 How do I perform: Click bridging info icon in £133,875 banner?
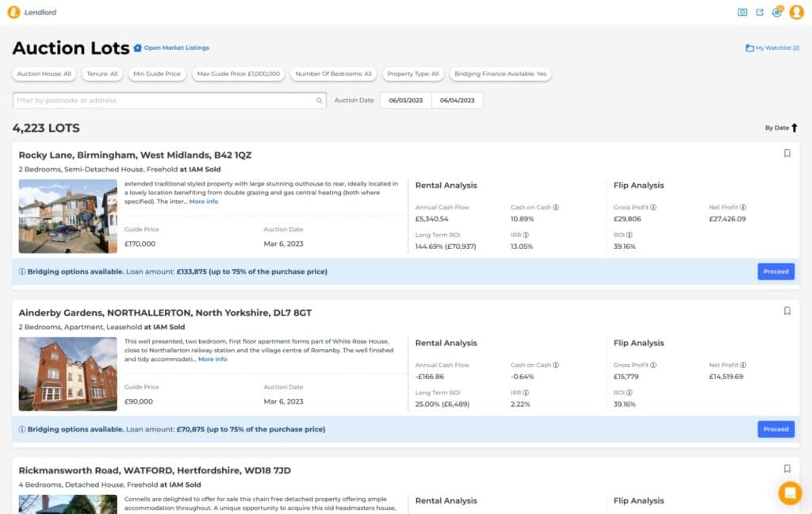[21, 271]
